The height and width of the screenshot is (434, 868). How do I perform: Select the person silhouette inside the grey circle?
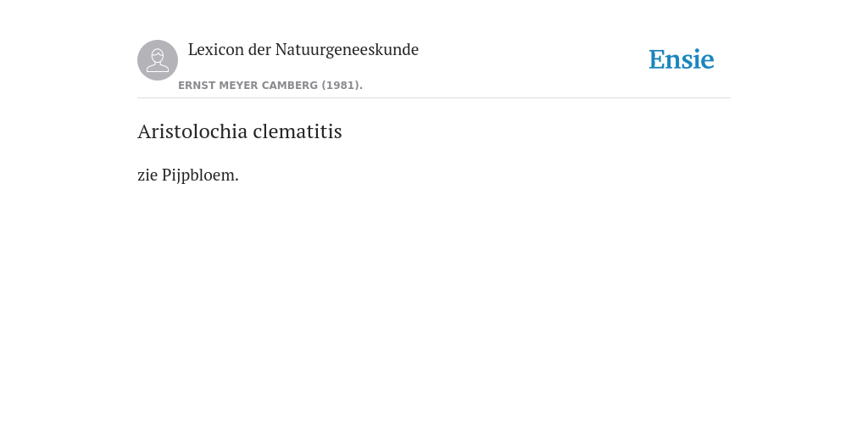point(158,60)
